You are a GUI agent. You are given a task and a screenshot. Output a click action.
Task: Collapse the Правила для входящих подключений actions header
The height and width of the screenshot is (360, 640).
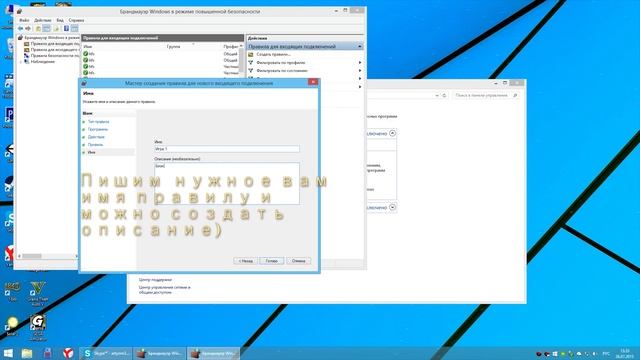[360, 47]
